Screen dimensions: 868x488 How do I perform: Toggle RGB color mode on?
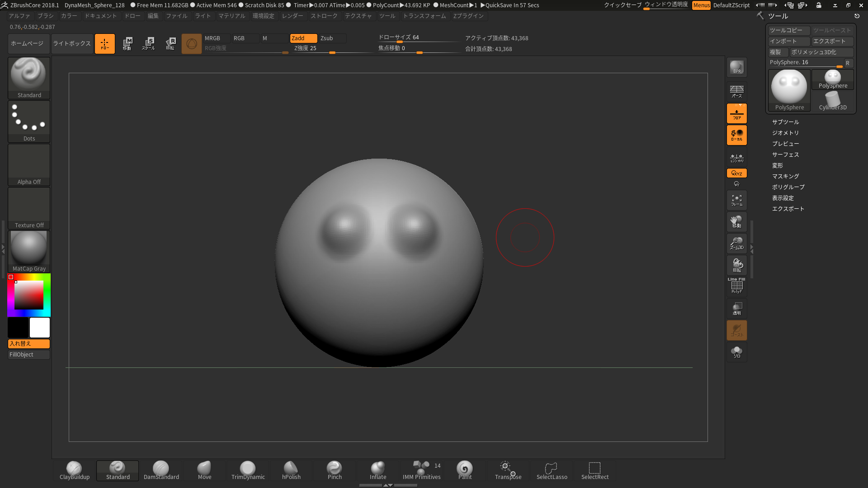(239, 38)
